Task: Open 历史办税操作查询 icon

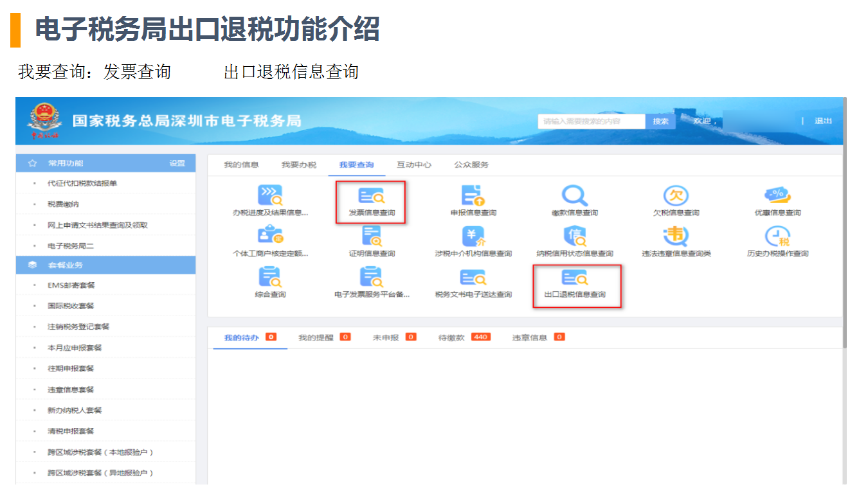Action: coord(777,236)
